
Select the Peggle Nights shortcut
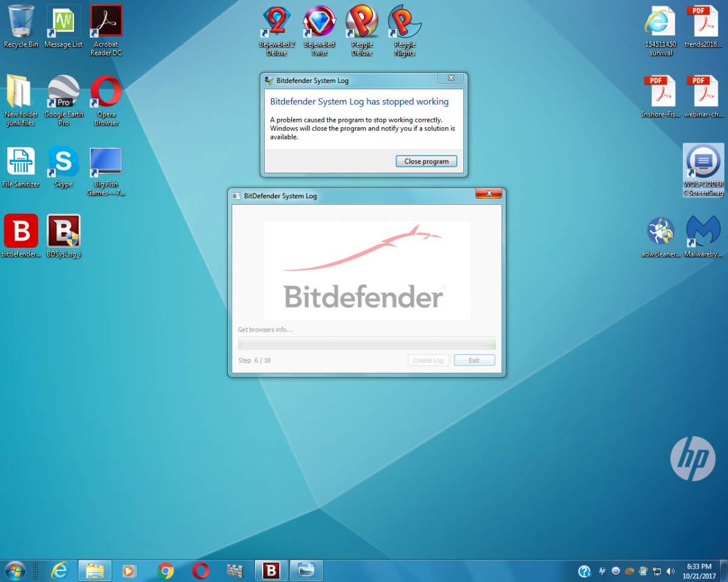click(405, 30)
